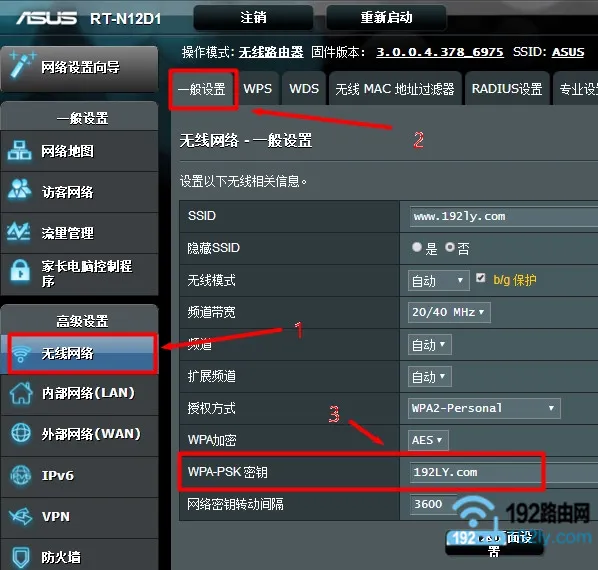Open the 无线模式 dropdown

pos(439,281)
